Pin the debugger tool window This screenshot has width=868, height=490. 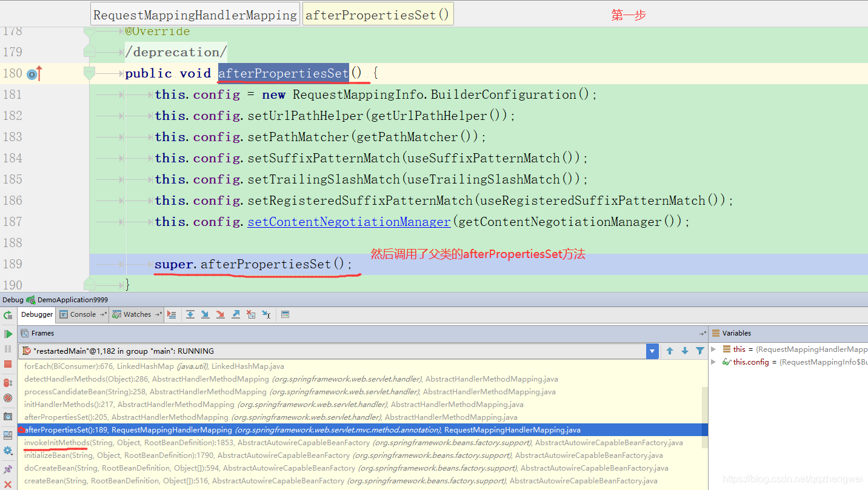pyautogui.click(x=8, y=468)
